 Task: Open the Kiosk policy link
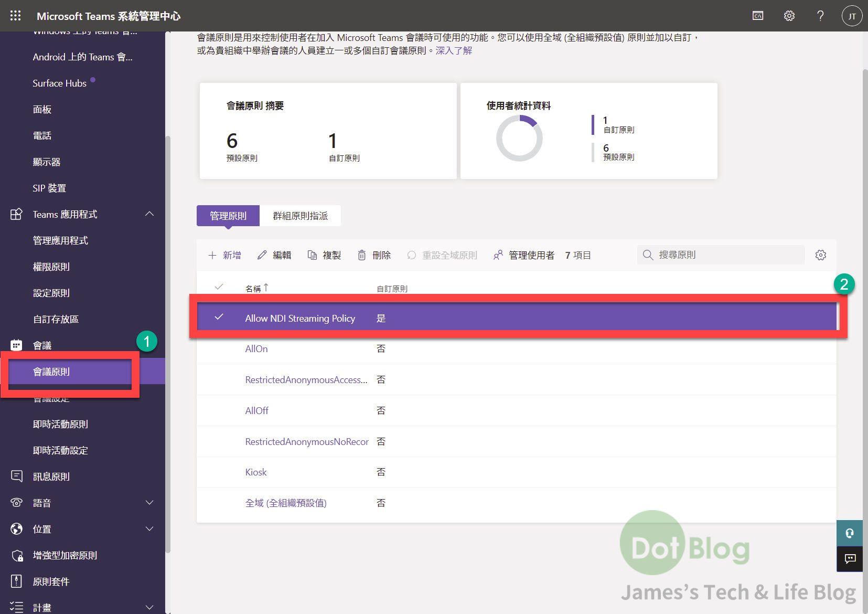(x=256, y=472)
